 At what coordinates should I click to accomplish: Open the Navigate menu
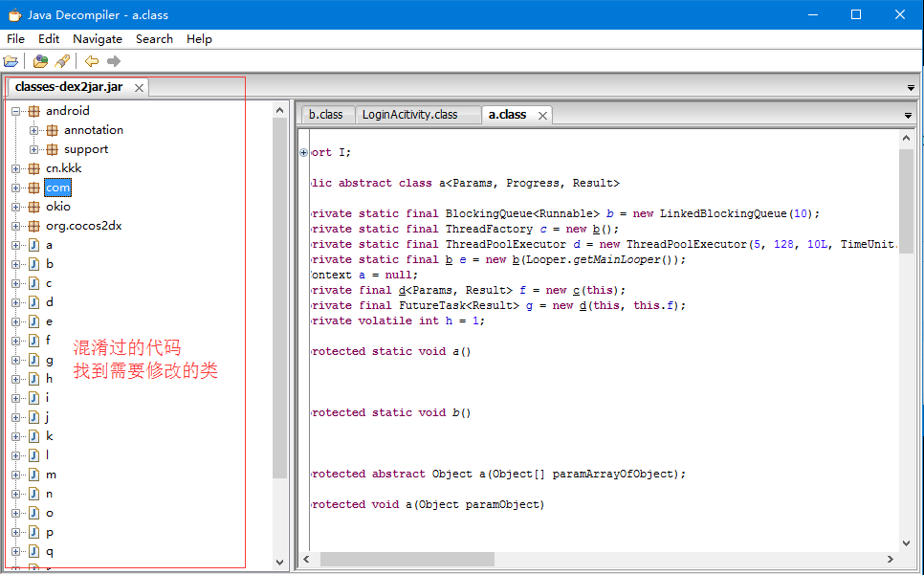click(98, 39)
